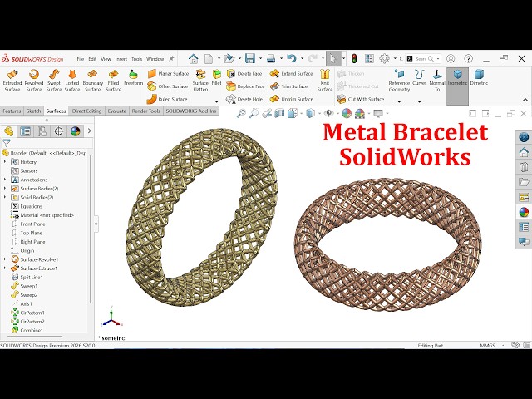Expand the Annotations tree item

point(5,180)
